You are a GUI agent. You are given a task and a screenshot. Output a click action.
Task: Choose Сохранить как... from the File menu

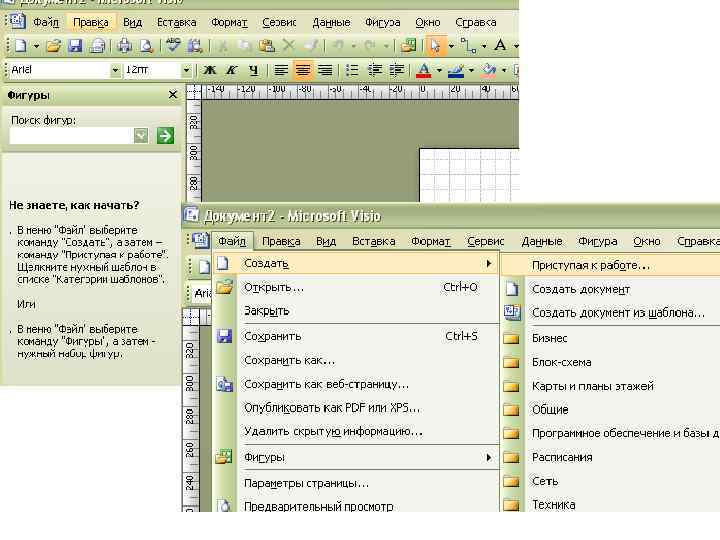356,360
